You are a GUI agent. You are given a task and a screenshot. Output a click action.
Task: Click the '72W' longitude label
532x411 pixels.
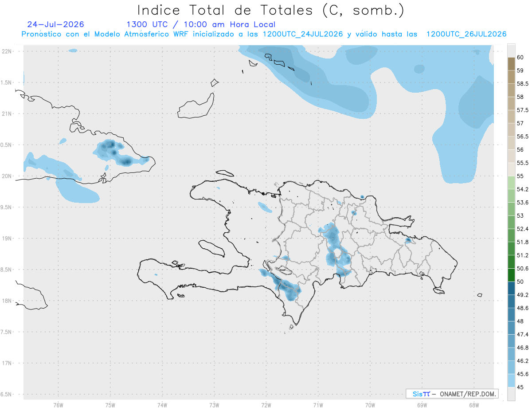266,405
